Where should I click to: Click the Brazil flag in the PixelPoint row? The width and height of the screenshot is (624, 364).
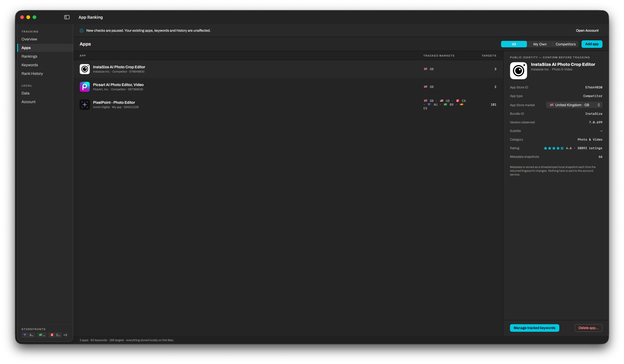[445, 104]
